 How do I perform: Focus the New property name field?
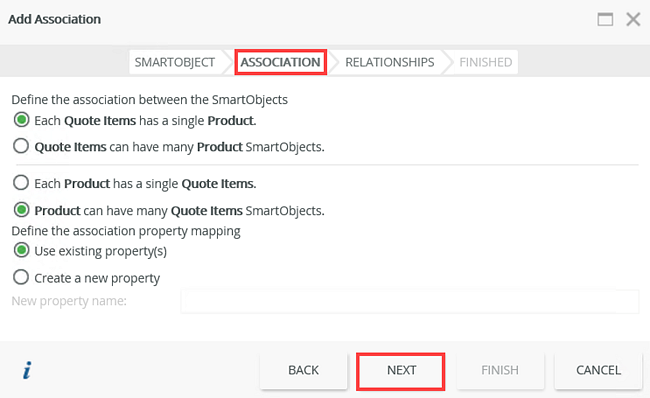(x=410, y=301)
